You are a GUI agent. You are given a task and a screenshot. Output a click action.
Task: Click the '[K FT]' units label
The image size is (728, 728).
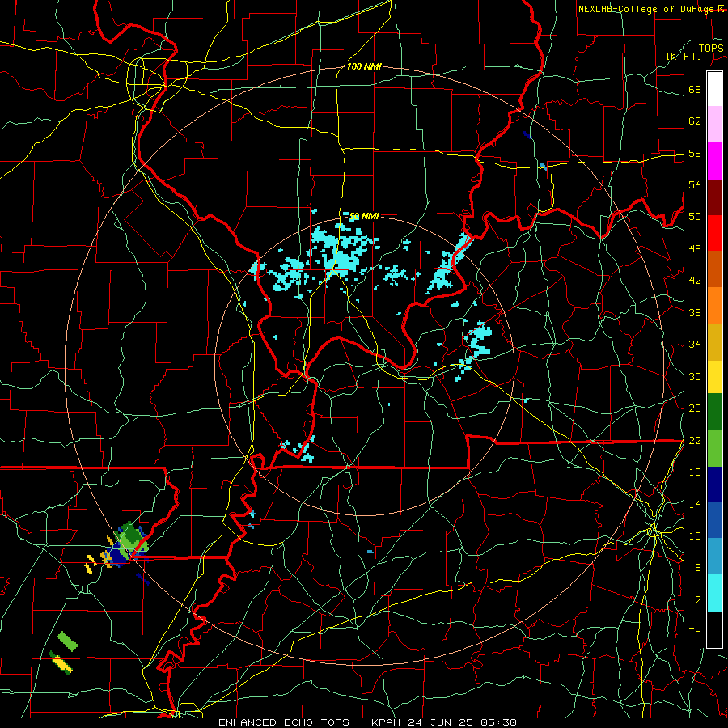pos(684,56)
